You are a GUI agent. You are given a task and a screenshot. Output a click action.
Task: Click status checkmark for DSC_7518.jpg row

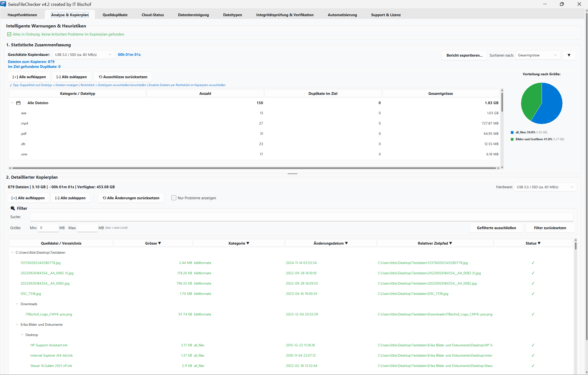tap(533, 294)
